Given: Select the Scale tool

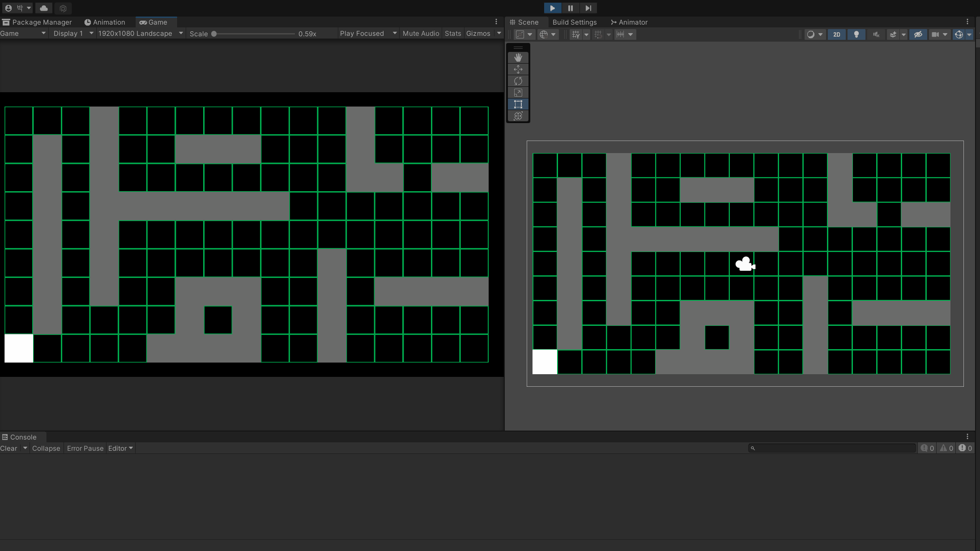Looking at the screenshot, I should tap(518, 93).
